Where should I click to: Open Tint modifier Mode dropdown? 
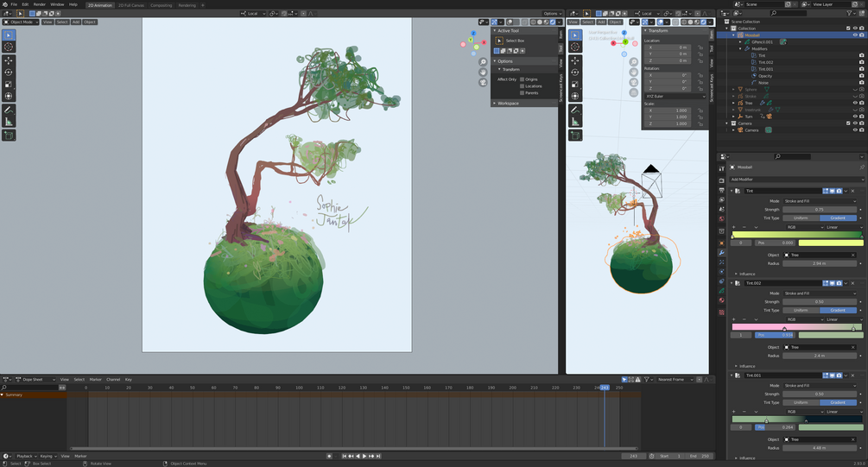(x=820, y=201)
